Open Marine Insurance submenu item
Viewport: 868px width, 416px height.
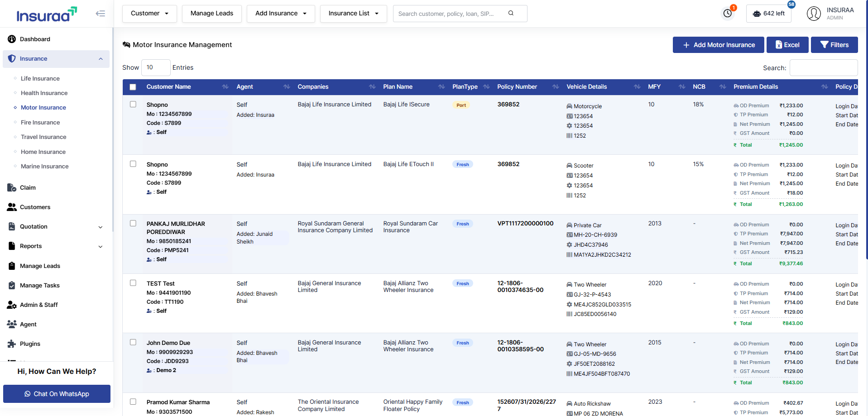click(44, 166)
